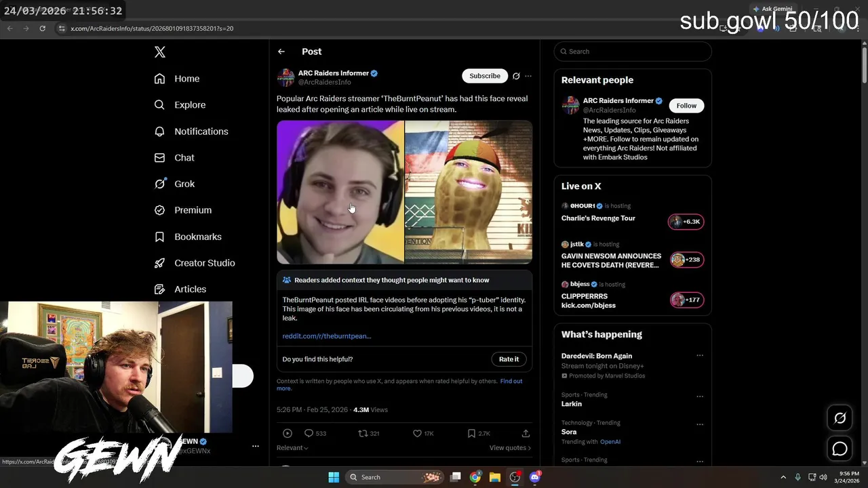Expand the system tray hidden icons chevron
Viewport: 868px width, 488px height.
point(783,477)
